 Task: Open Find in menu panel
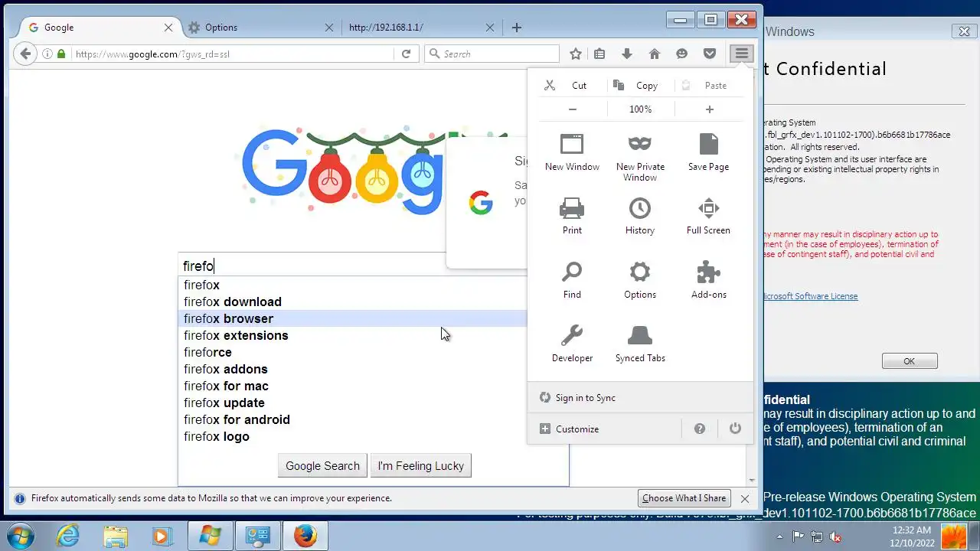tap(572, 280)
